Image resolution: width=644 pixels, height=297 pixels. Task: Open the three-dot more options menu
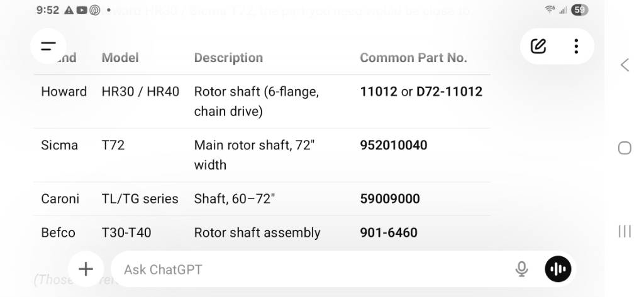[576, 46]
